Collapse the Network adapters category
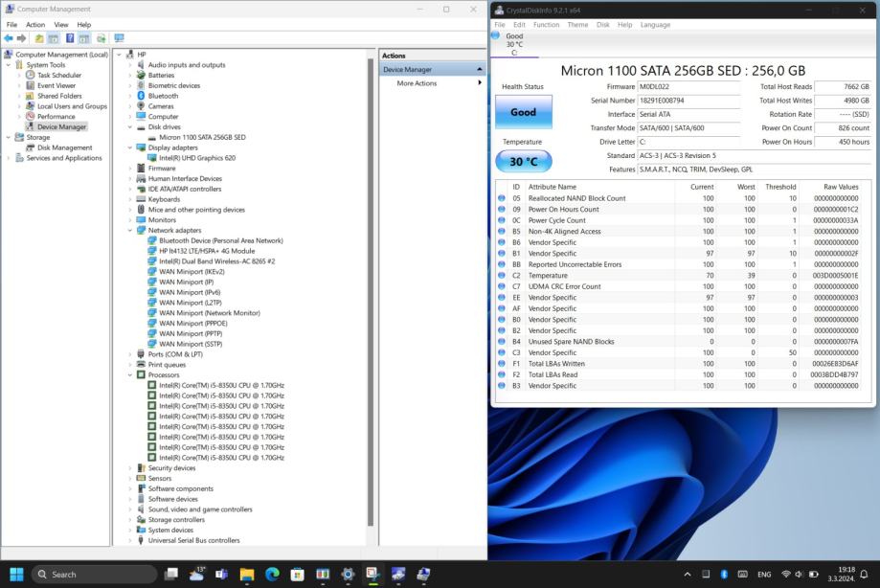 pos(130,230)
